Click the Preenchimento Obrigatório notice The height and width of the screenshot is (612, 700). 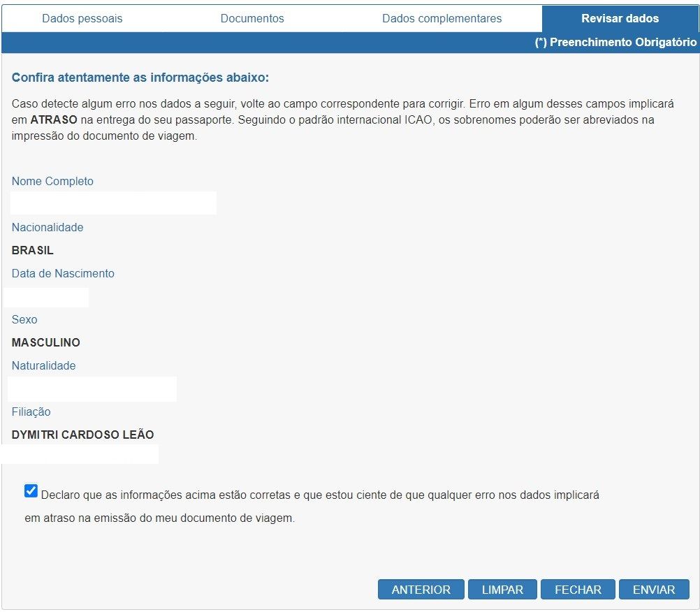click(x=615, y=43)
